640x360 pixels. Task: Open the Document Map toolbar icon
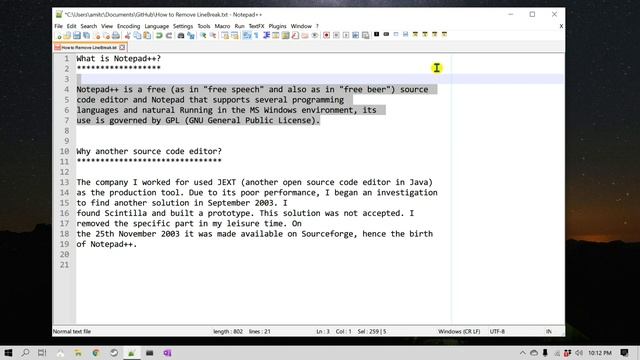click(x=285, y=36)
